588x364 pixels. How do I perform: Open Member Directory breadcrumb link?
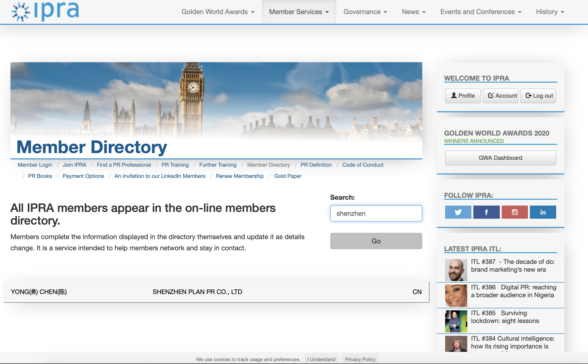coord(268,165)
